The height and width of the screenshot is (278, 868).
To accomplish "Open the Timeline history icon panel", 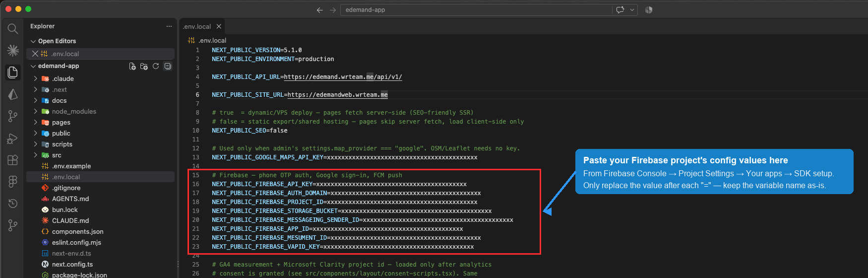I will 13,204.
